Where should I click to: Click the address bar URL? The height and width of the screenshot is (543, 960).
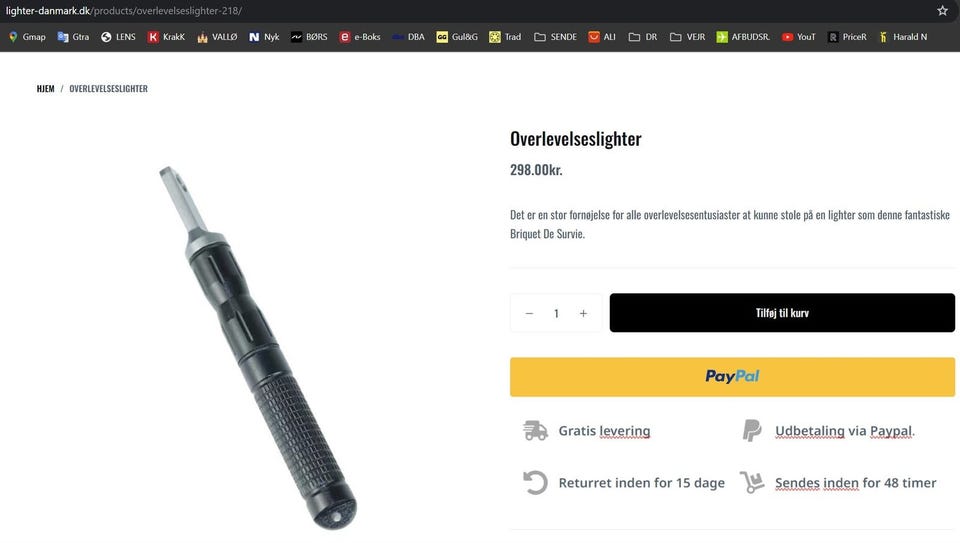coord(124,10)
